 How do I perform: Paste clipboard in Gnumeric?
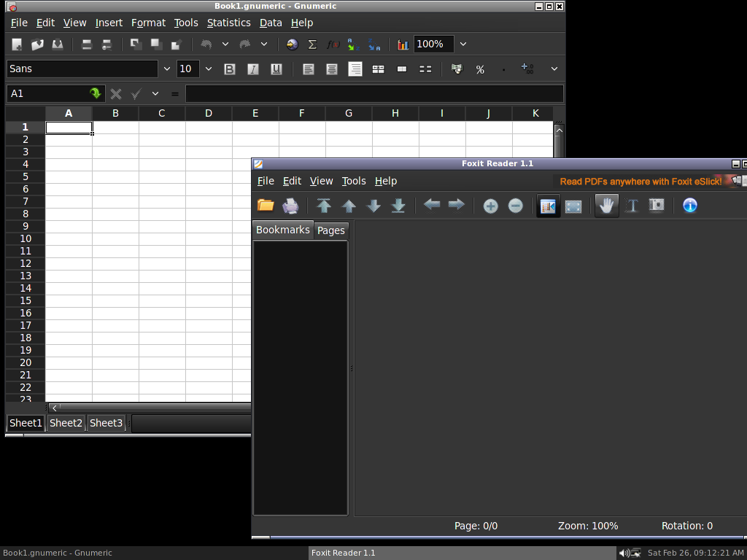tap(177, 44)
